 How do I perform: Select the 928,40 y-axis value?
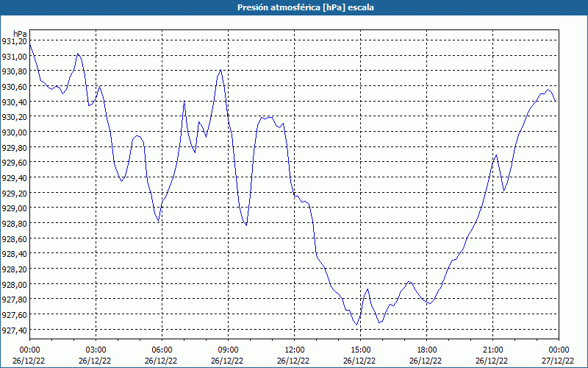pyautogui.click(x=14, y=254)
